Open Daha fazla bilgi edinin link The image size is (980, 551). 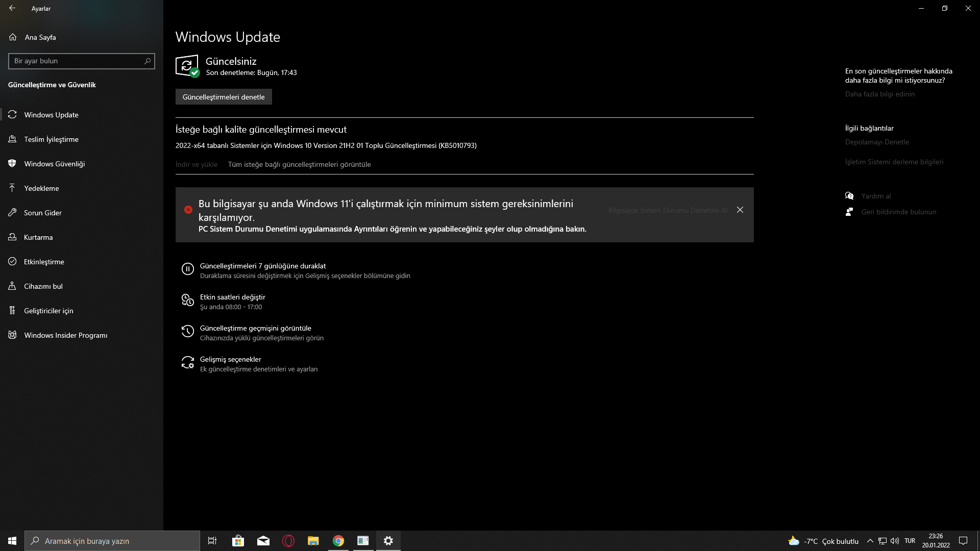[880, 94]
